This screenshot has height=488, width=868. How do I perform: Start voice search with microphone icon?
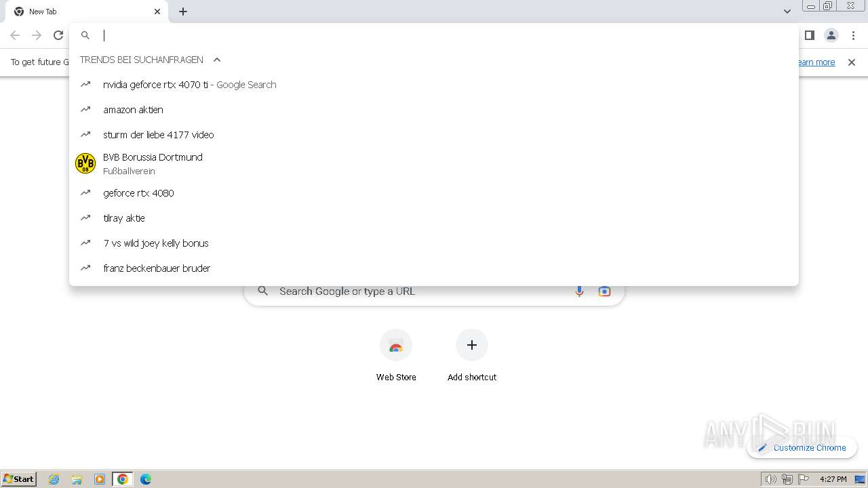[579, 291]
